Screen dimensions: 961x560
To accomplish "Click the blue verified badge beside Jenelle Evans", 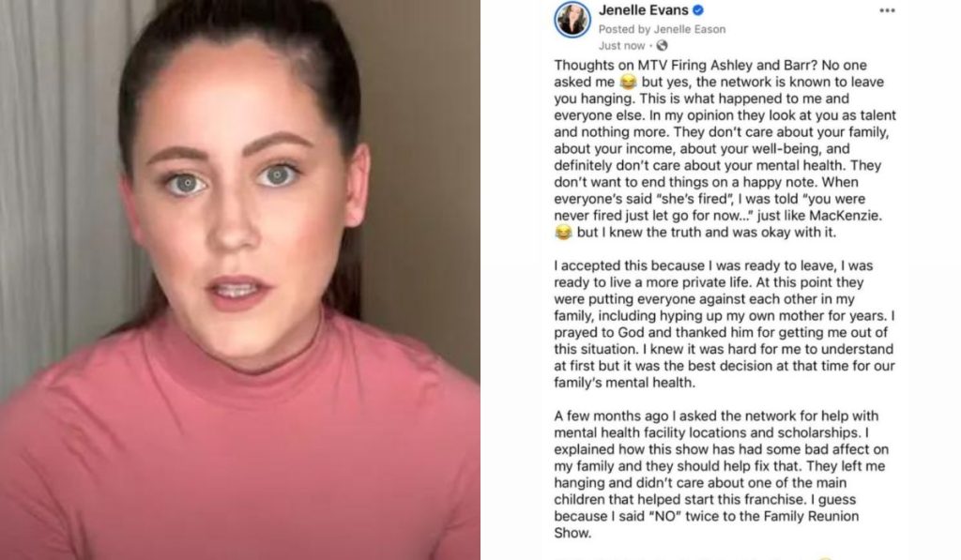I will [698, 10].
